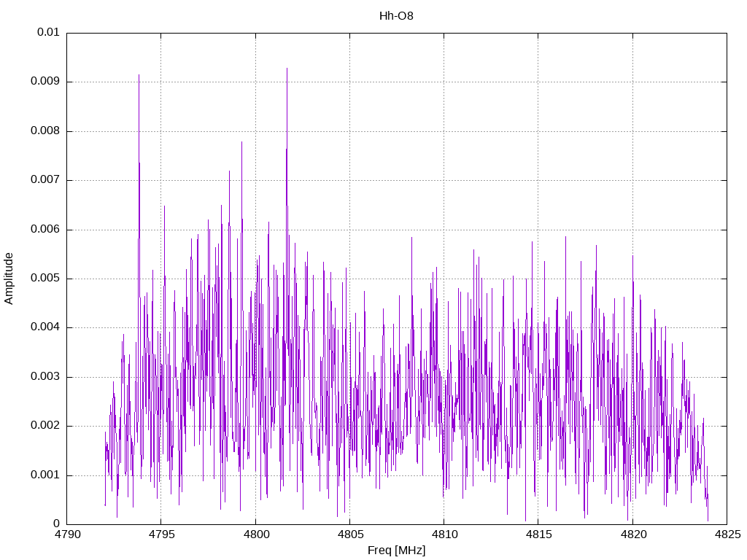Click the y-axis value "0.01"
Viewport: 747px width, 560px height.
coord(49,32)
